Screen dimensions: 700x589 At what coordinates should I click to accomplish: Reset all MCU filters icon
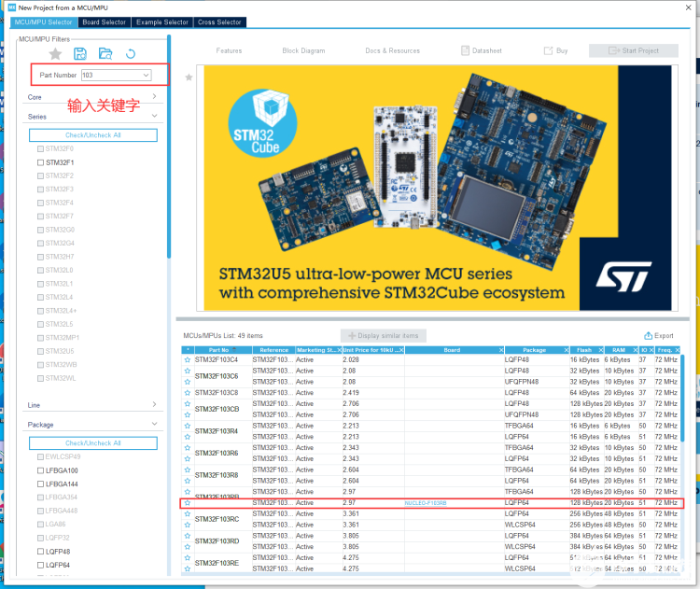tap(131, 53)
